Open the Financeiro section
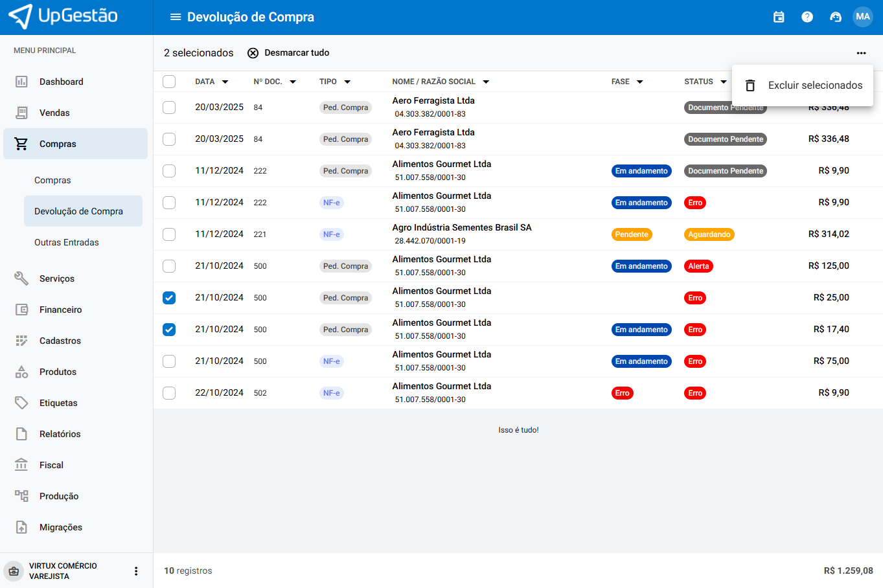This screenshot has width=883, height=588. click(x=60, y=310)
